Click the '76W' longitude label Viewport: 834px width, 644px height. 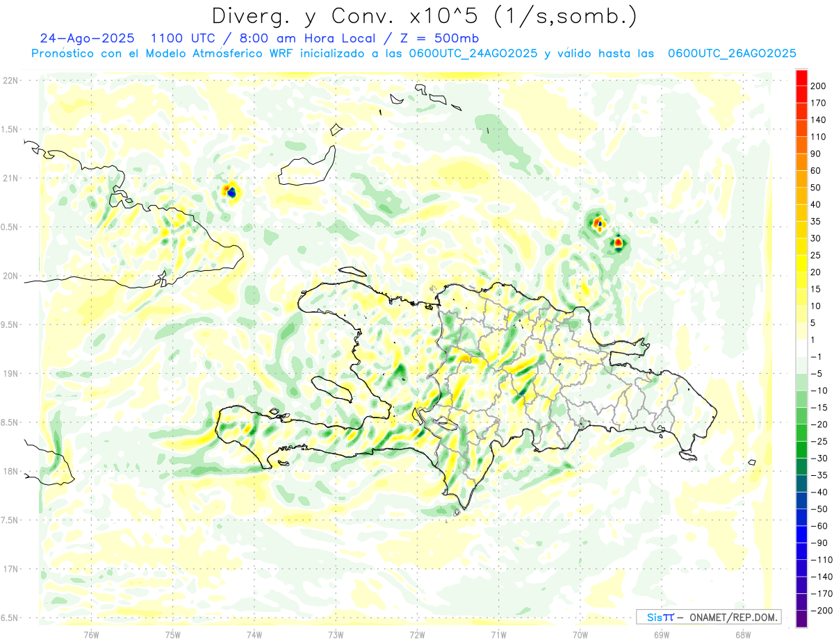point(91,634)
